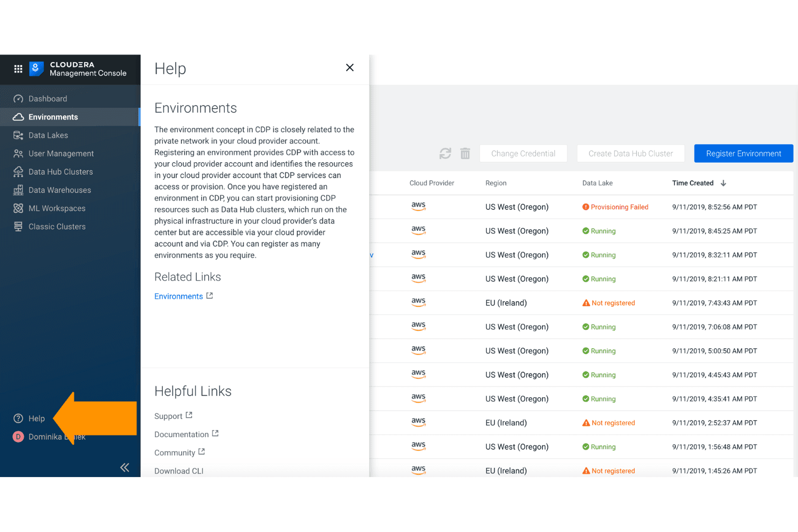Click the 9/11/2019, 8:32:11 AM PDT timestamp
The image size is (798, 532).
click(714, 255)
